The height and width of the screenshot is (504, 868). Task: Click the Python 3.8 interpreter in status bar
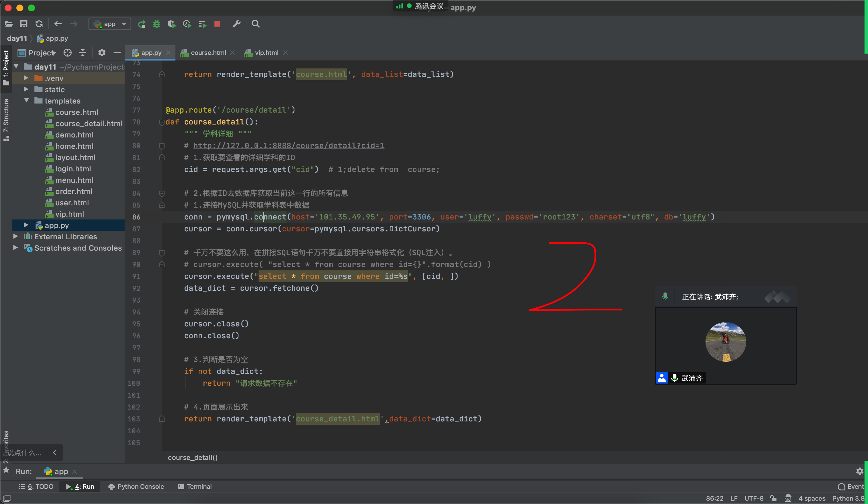coord(848,498)
